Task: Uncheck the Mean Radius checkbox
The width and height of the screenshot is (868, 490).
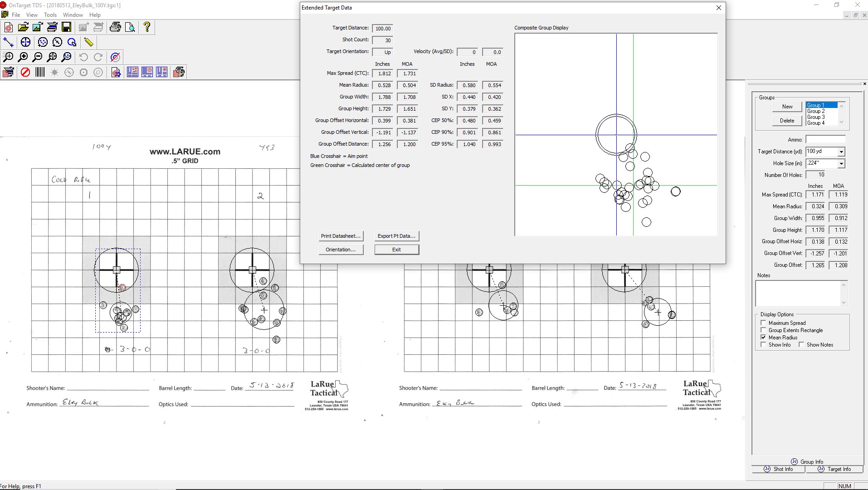Action: (763, 338)
